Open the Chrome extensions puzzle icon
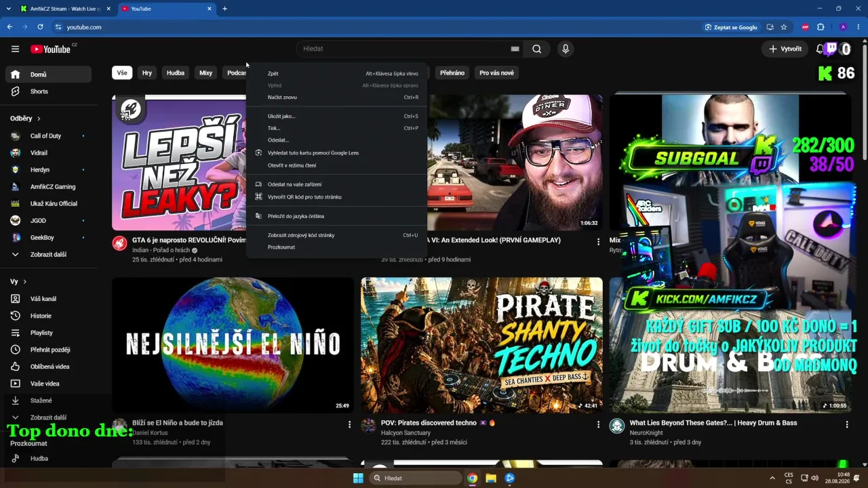868x488 pixels. pos(821,27)
